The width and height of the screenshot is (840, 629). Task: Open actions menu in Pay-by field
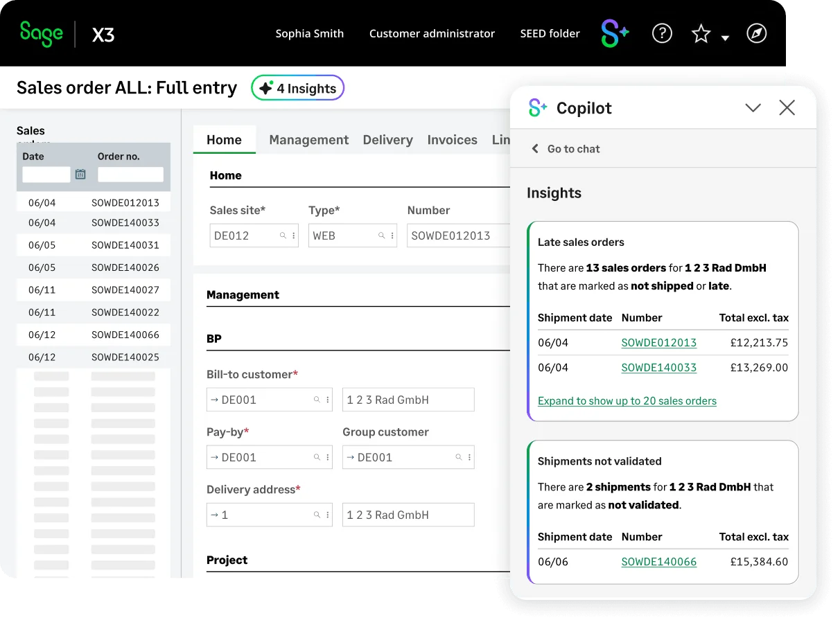pyautogui.click(x=327, y=457)
